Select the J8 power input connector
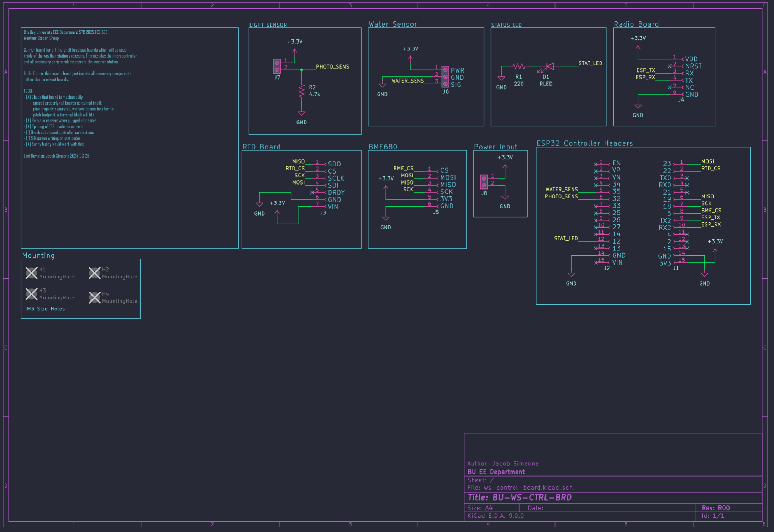This screenshot has height=532, width=774. [484, 182]
